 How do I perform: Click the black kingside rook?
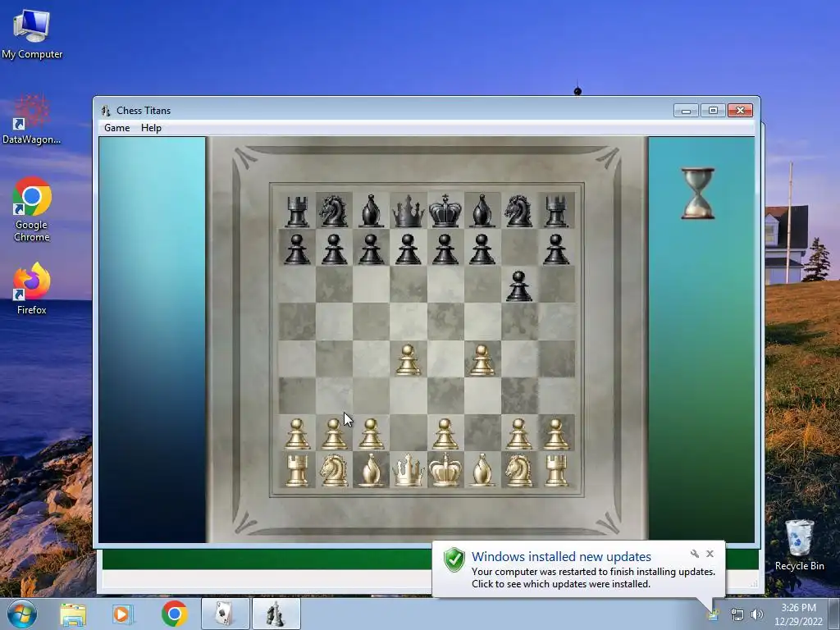(556, 211)
